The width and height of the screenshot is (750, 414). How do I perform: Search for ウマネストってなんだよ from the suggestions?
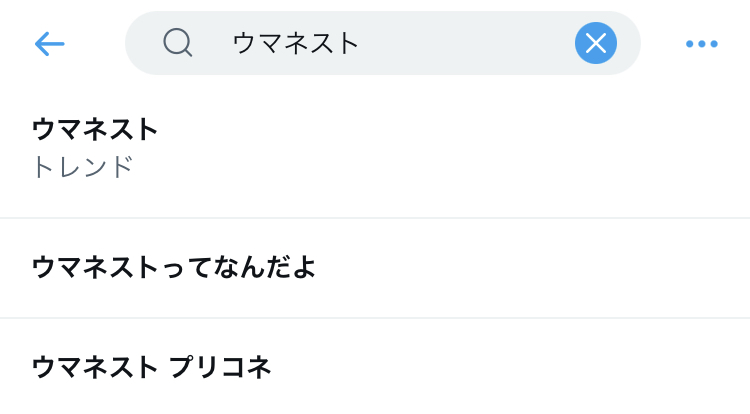174,268
